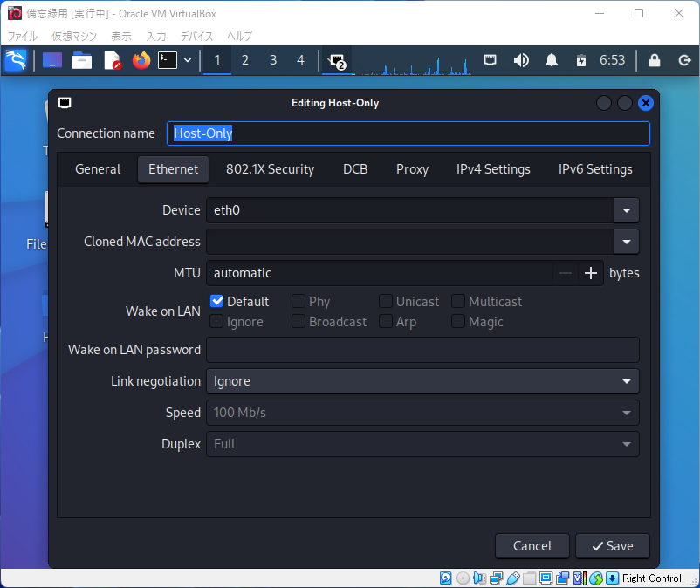Viewport: 700px width, 588px height.
Task: Launch the text editor panel icon
Action: point(112,60)
